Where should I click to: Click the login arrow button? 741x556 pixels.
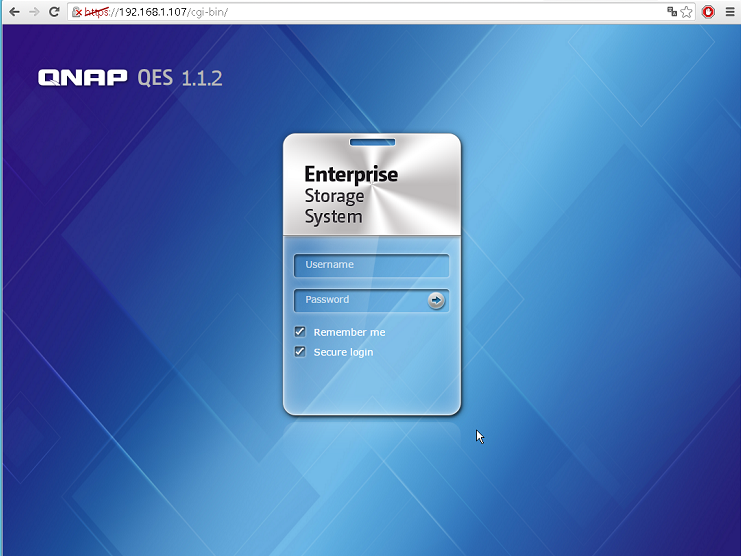coord(436,300)
